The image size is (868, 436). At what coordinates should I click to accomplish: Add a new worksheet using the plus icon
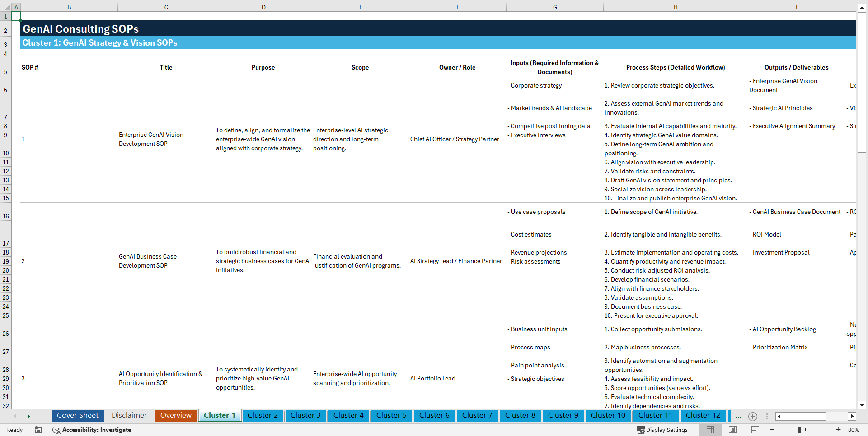pyautogui.click(x=752, y=416)
